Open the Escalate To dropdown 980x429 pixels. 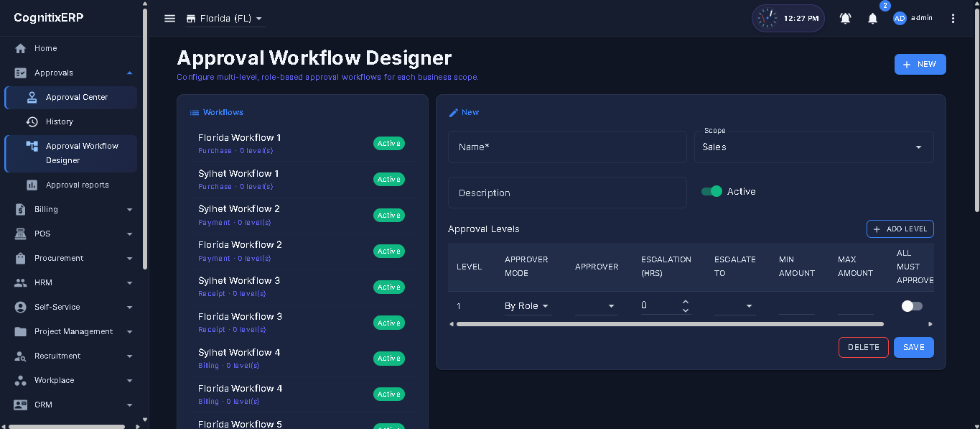coord(735,306)
